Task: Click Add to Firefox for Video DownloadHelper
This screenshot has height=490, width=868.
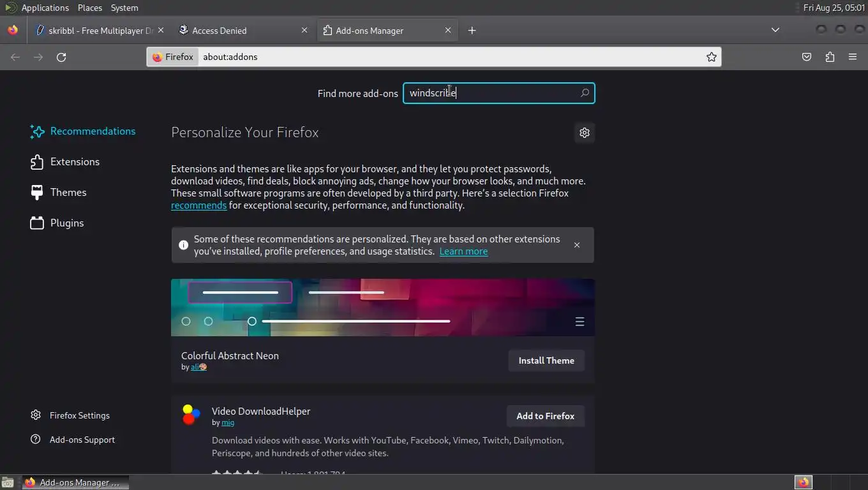Action: coord(546,416)
